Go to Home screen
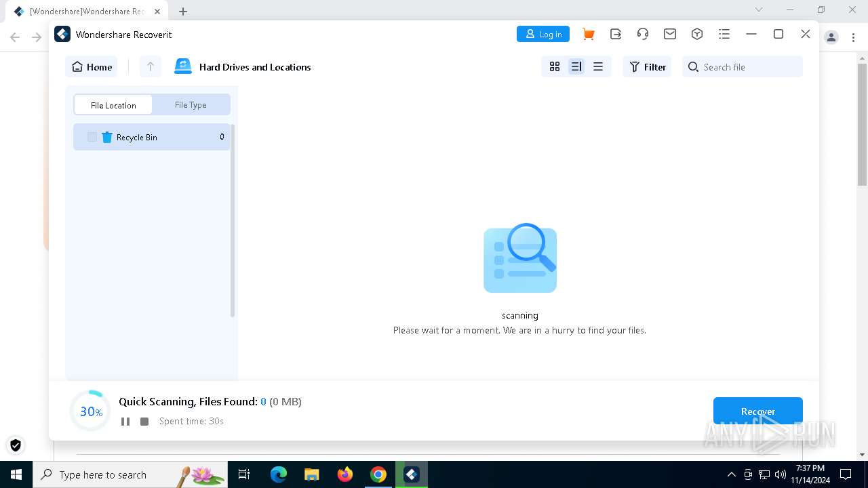This screenshot has height=488, width=868. (92, 66)
